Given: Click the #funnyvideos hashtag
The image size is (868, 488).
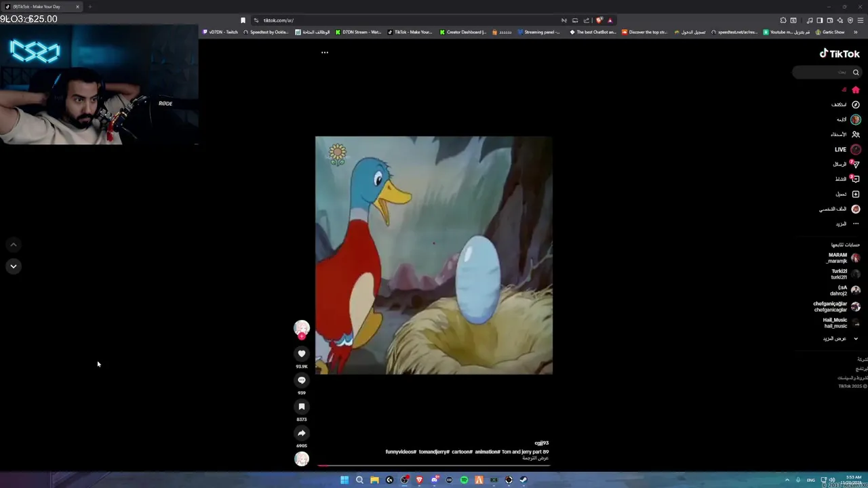Looking at the screenshot, I should coord(401,451).
